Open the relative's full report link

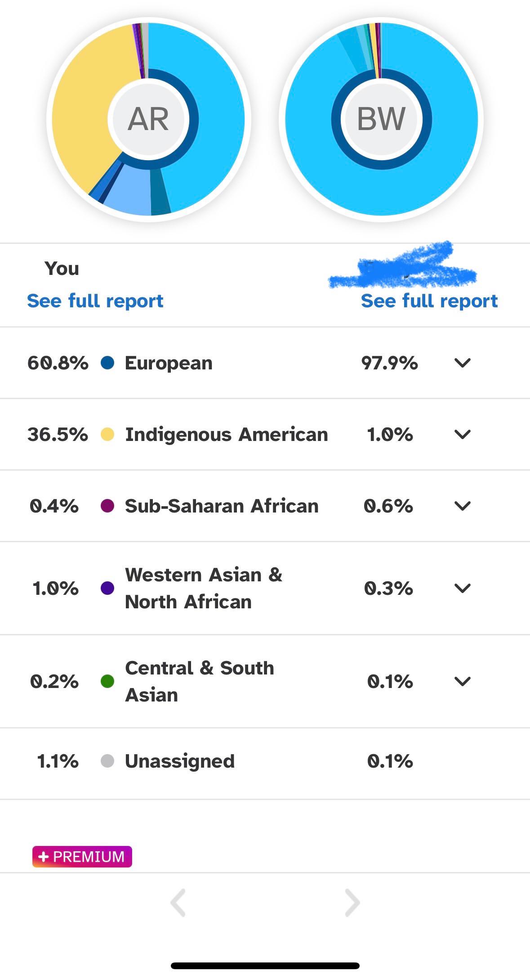[429, 301]
